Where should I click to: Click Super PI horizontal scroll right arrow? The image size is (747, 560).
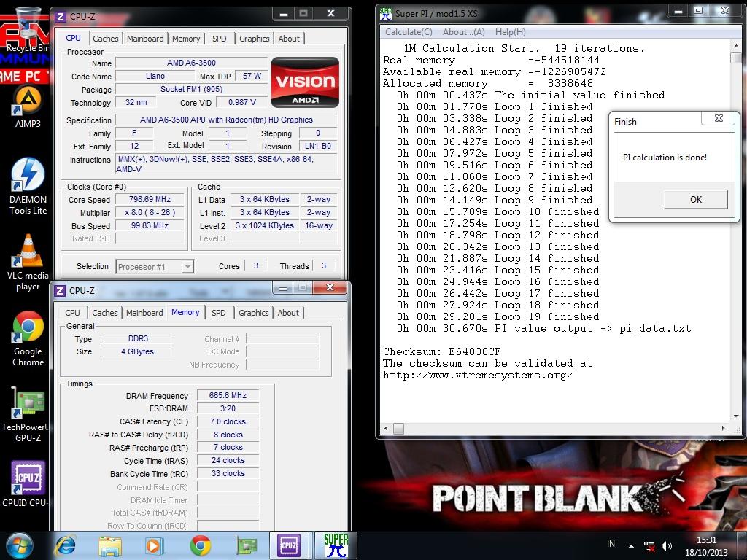(724, 429)
